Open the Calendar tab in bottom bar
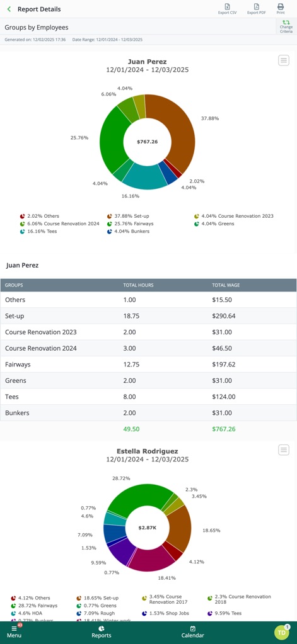The height and width of the screenshot is (644, 297). [192, 632]
